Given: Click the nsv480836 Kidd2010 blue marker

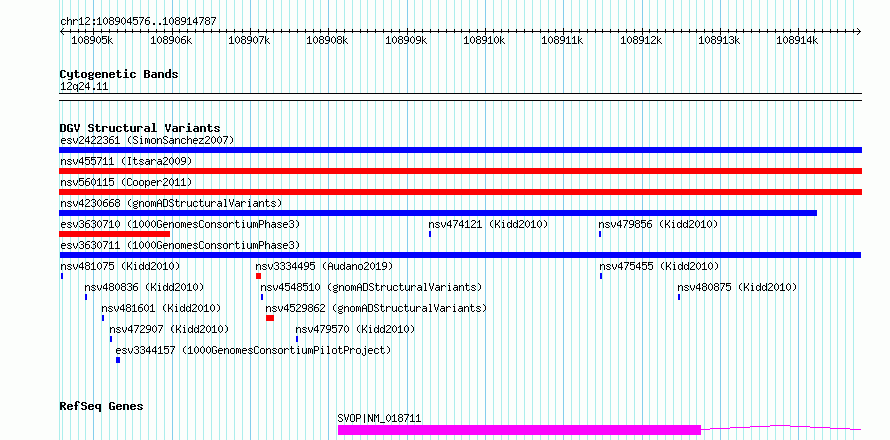Looking at the screenshot, I should [86, 297].
